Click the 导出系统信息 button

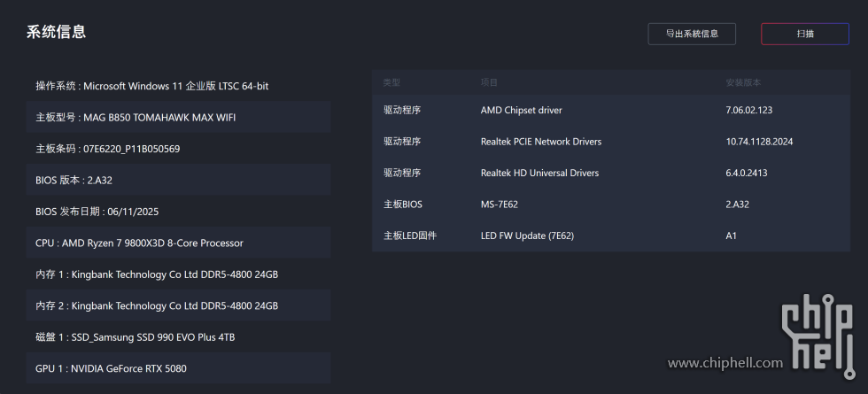692,34
